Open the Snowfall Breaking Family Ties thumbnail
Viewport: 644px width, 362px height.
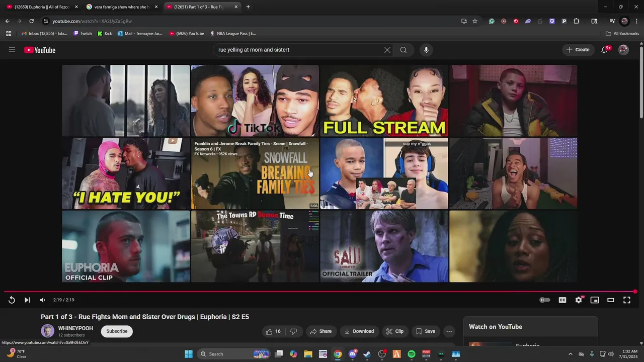click(255, 173)
